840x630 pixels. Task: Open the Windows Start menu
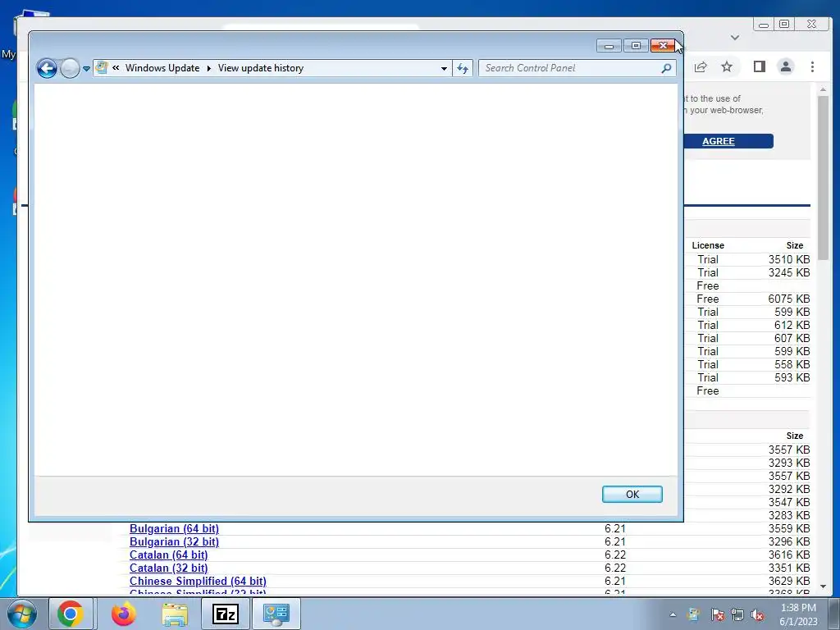[x=22, y=614]
